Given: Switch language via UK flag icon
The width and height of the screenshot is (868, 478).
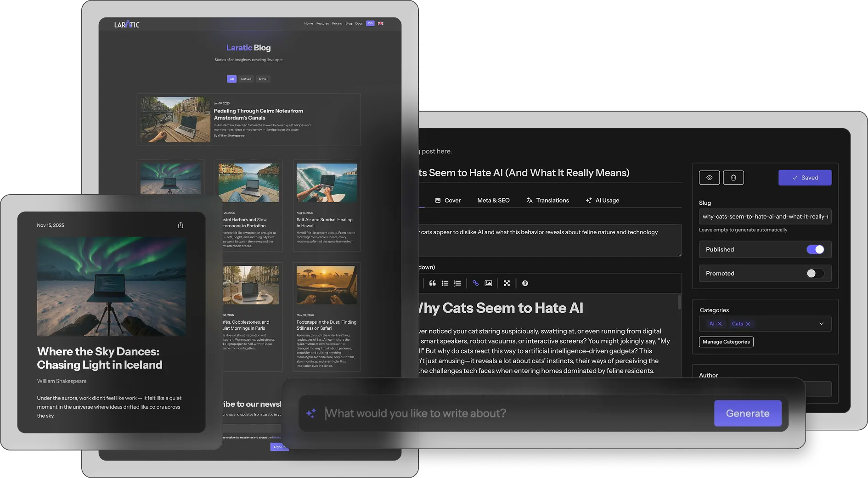Looking at the screenshot, I should pyautogui.click(x=381, y=23).
